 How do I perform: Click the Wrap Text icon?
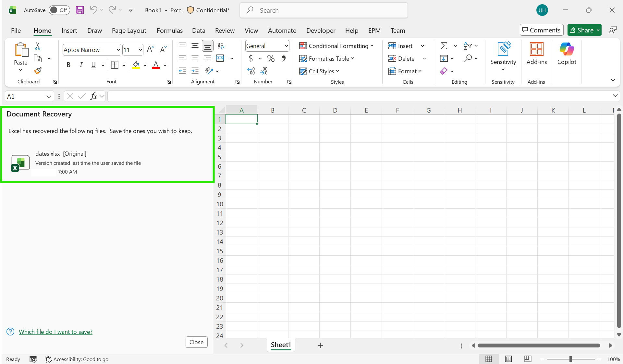pyautogui.click(x=221, y=46)
